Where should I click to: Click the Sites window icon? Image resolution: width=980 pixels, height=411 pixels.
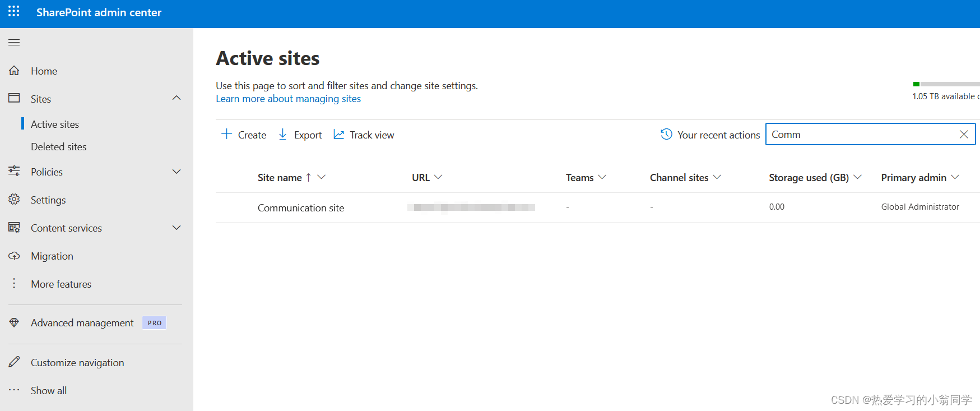tap(14, 98)
